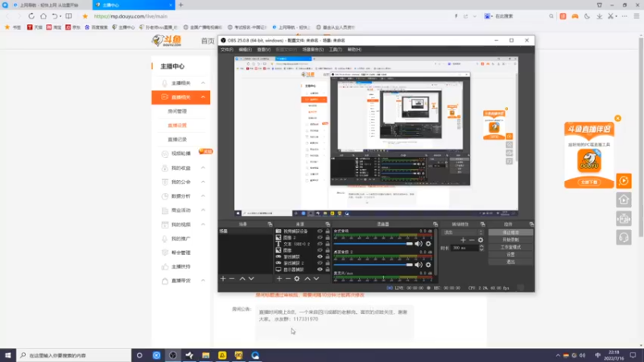Pop out the Audio Mixer dock panel
The width and height of the screenshot is (644, 362).
[435, 224]
